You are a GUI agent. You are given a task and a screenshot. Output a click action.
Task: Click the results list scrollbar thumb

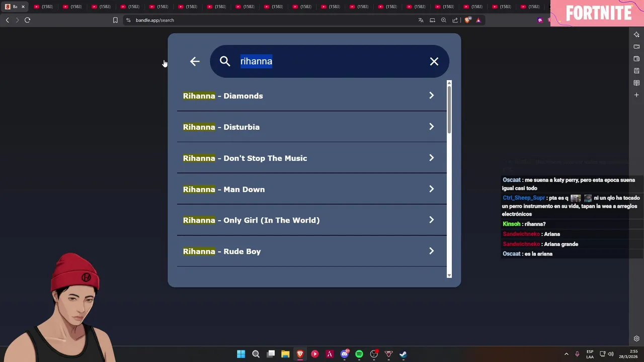click(449, 110)
